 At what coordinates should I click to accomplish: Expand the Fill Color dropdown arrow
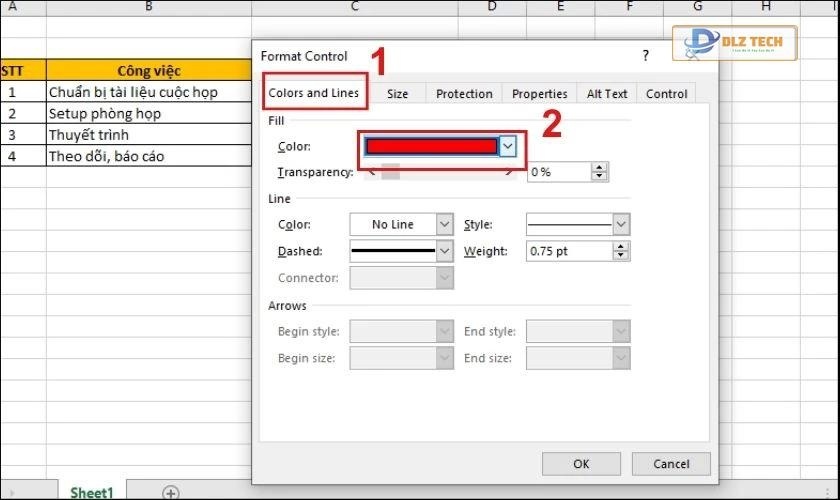(508, 146)
